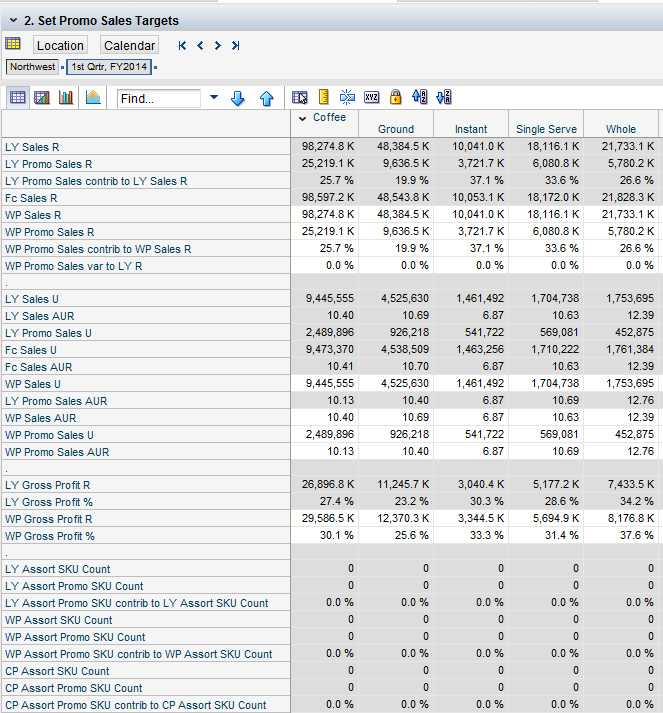Viewport: 663px width, 713px height.
Task: Collapse the Coffee column group
Action: [x=303, y=119]
